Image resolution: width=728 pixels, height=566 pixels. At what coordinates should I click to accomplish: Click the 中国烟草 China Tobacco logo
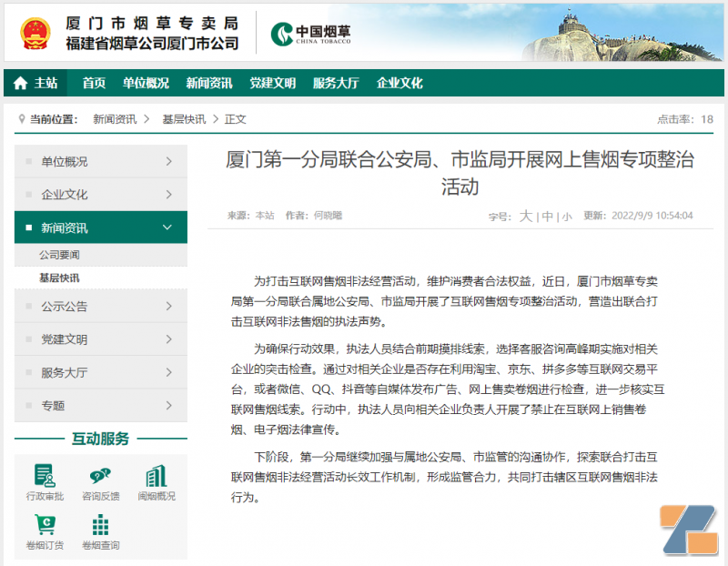coord(309,35)
